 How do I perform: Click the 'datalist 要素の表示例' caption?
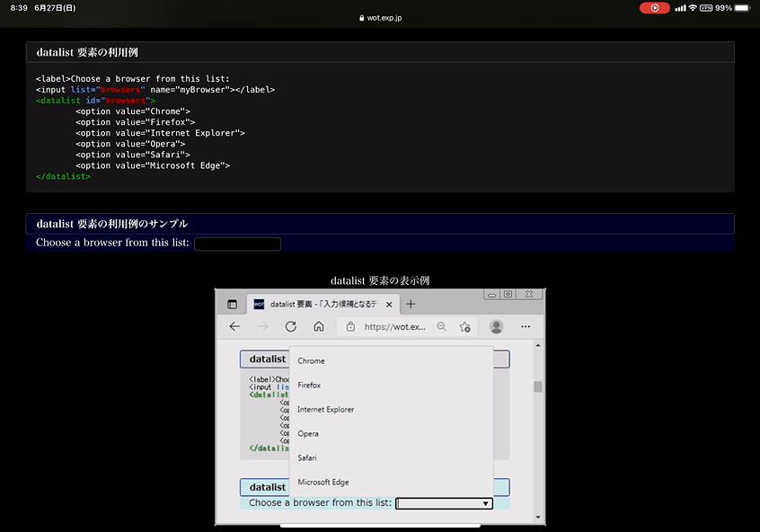pos(380,280)
